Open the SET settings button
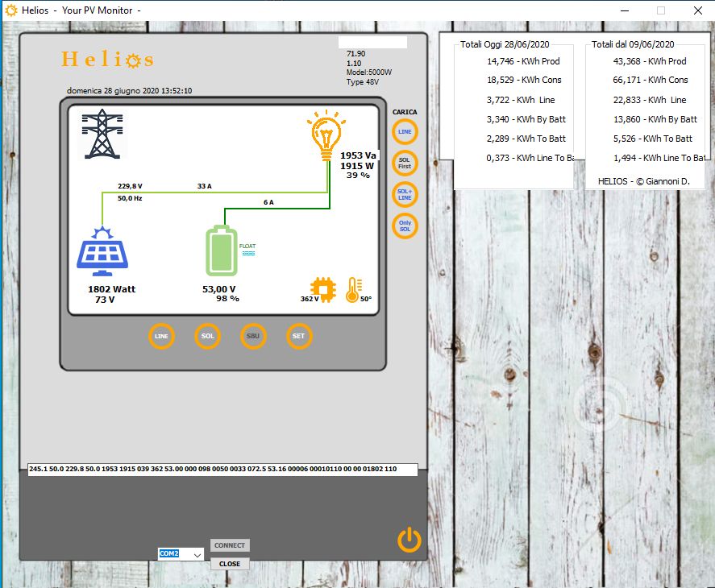This screenshot has width=715, height=588. [299, 336]
